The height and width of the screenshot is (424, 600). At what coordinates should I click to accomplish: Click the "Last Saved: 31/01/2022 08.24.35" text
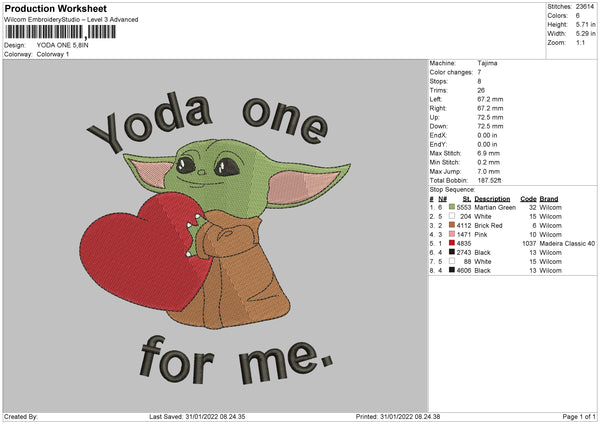197,416
